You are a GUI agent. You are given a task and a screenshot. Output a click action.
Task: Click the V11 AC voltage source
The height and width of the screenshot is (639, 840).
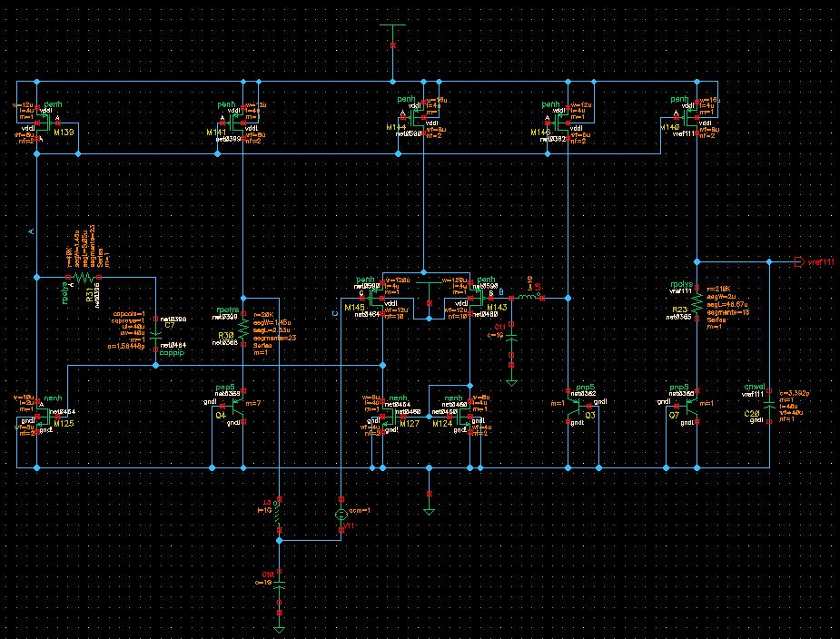click(341, 515)
